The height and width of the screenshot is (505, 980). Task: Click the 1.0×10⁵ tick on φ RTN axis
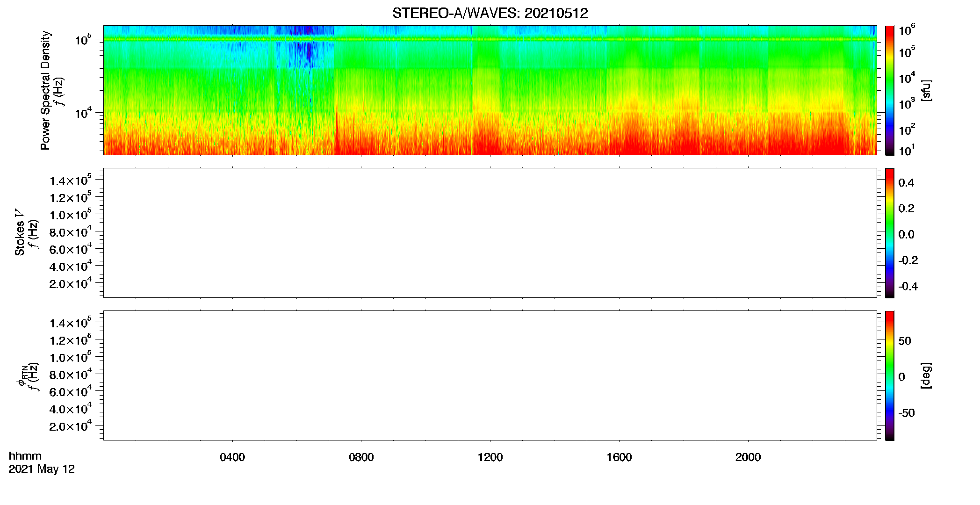click(x=71, y=357)
